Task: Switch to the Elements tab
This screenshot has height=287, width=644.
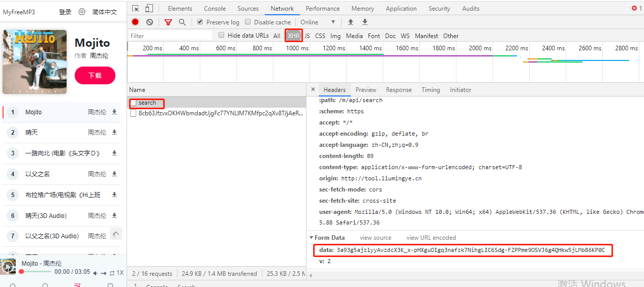Action: coord(180,9)
